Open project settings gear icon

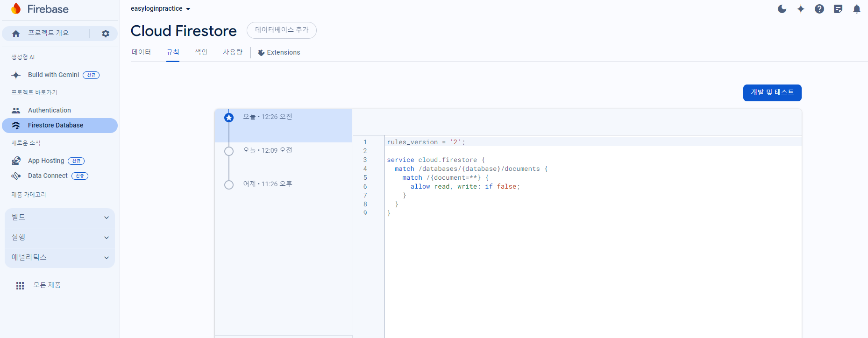(106, 34)
